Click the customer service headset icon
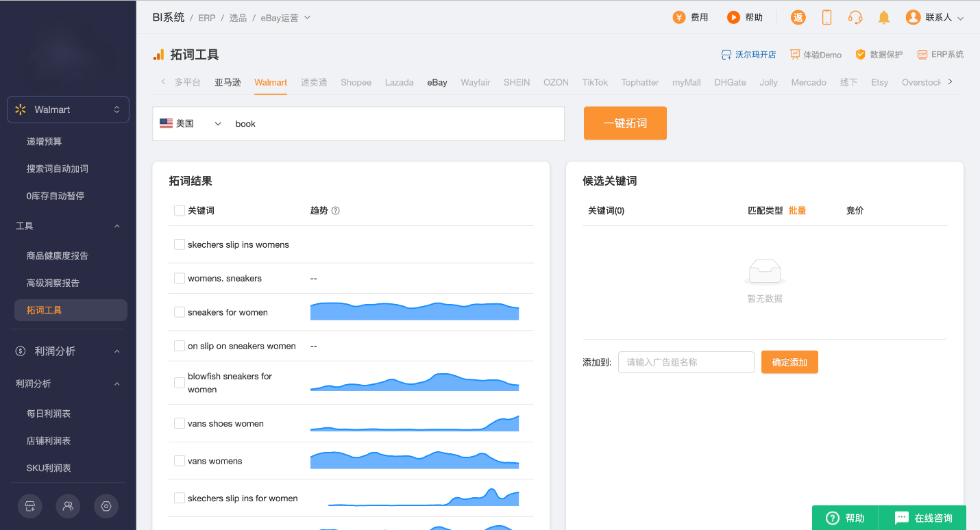Screen dimensions: 980x530 (855, 17)
